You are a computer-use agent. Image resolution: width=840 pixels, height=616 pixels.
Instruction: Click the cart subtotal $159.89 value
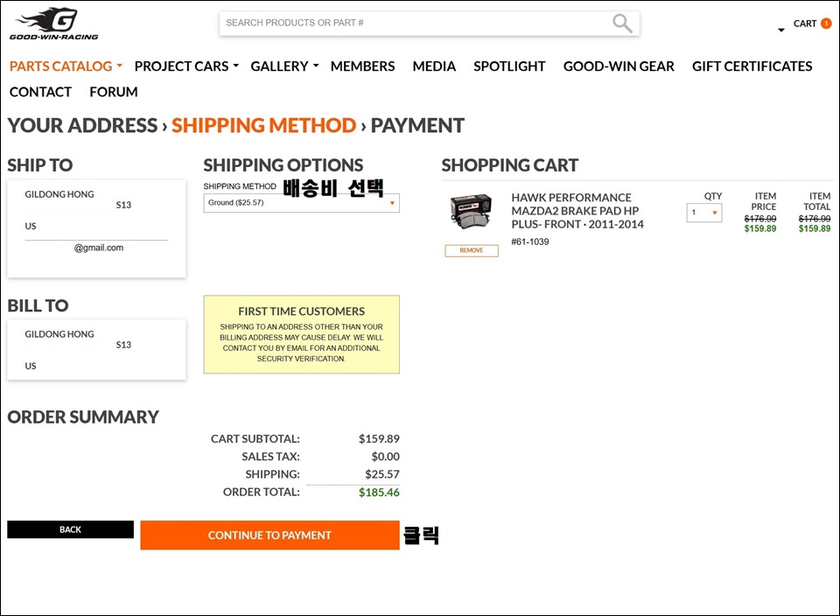[379, 438]
